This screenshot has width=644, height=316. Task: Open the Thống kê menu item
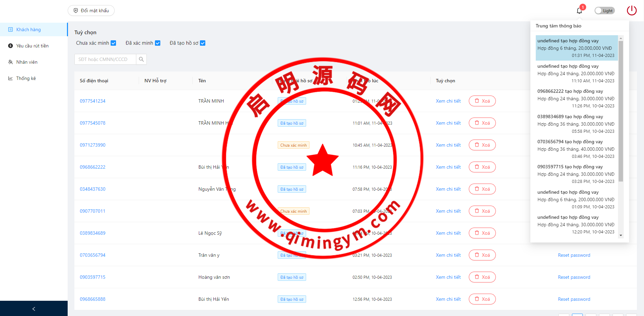pyautogui.click(x=26, y=78)
